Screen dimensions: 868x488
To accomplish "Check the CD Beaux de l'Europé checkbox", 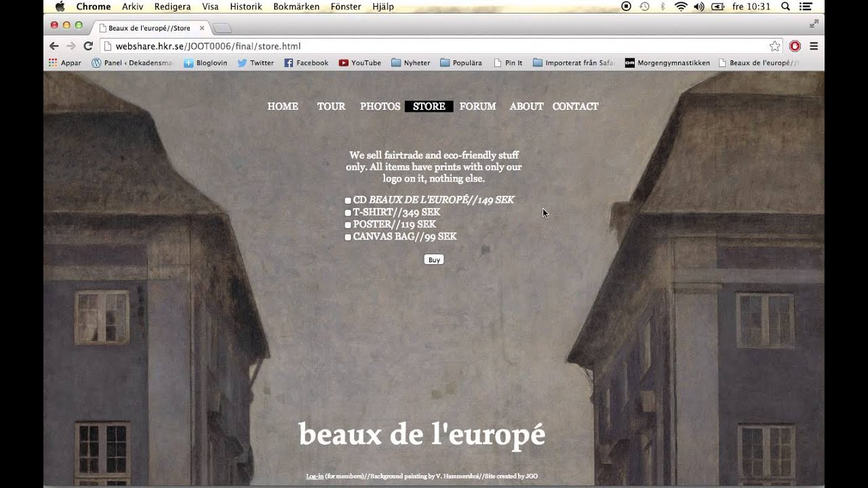I will [x=348, y=201].
